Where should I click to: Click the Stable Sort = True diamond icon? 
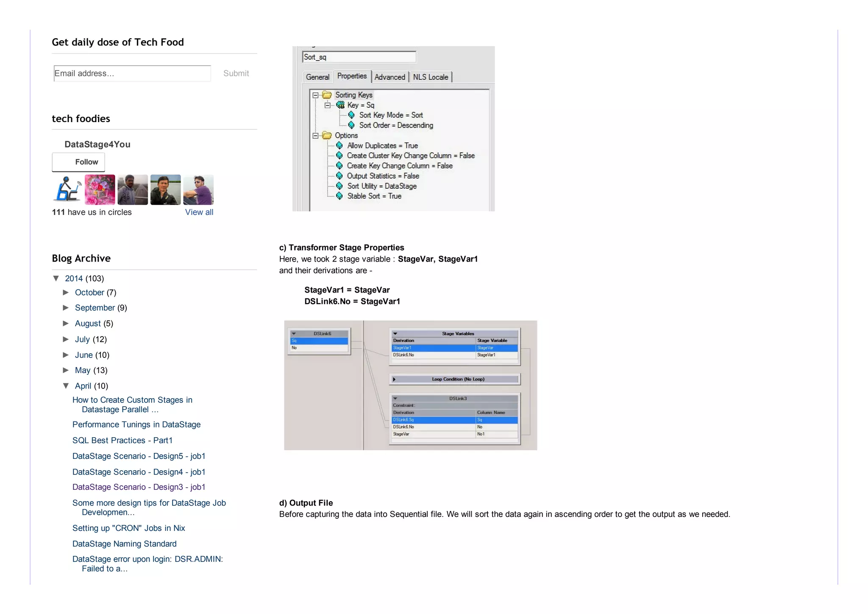(x=339, y=196)
